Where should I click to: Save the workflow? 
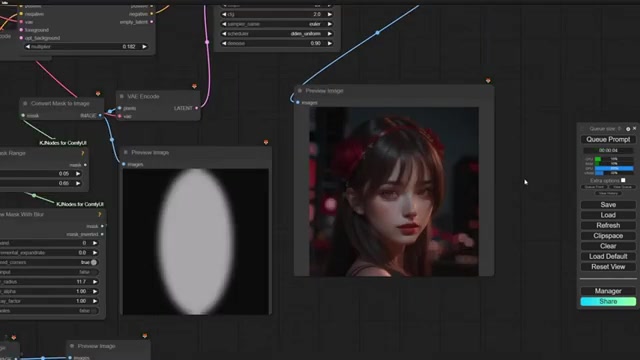point(608,205)
